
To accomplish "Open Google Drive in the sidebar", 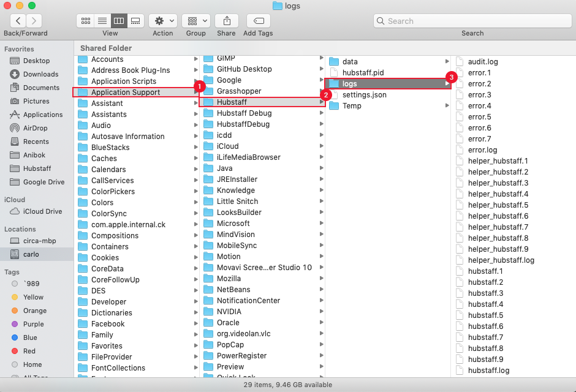I will [36, 182].
